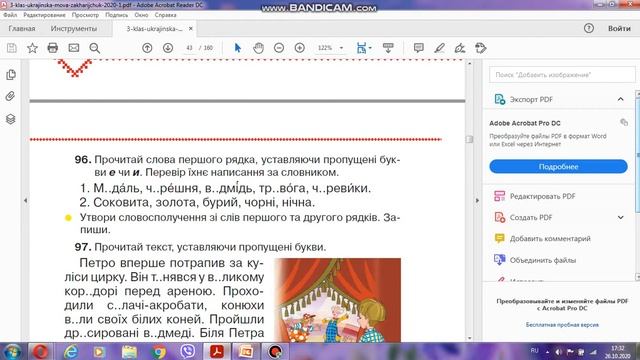Screen dimensions: 640x360
Task: Click the Войти sign-in button
Action: (619, 28)
